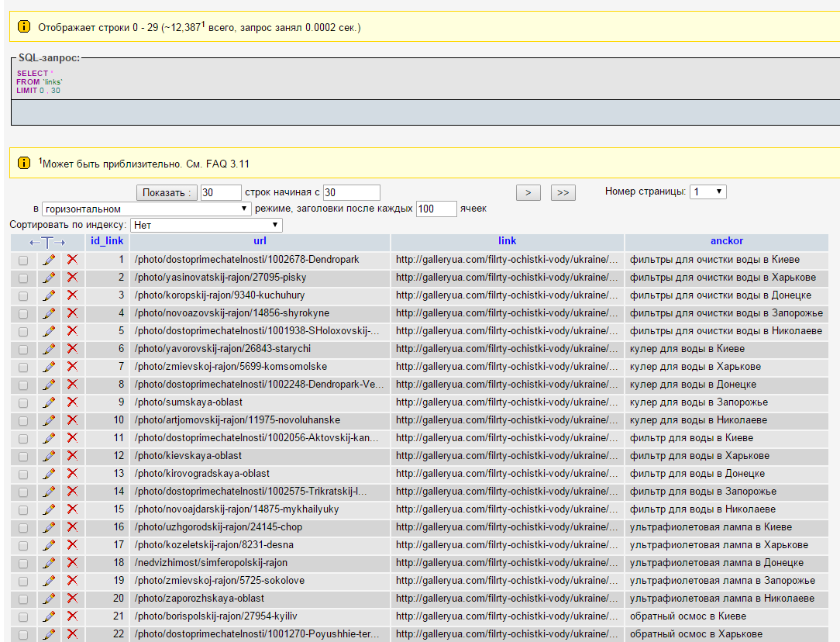Screen dimensions: 840x642
Task: Sort the table by id_link column
Action: (x=107, y=240)
